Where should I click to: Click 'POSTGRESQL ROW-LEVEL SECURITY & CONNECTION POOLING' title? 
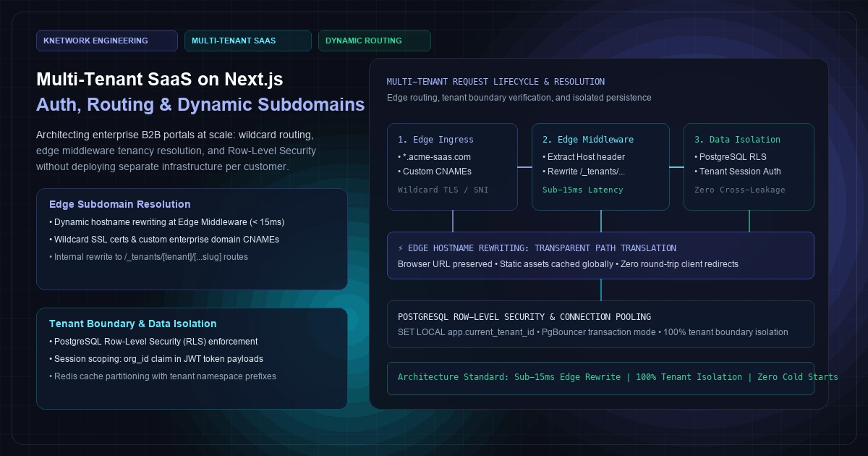(524, 317)
